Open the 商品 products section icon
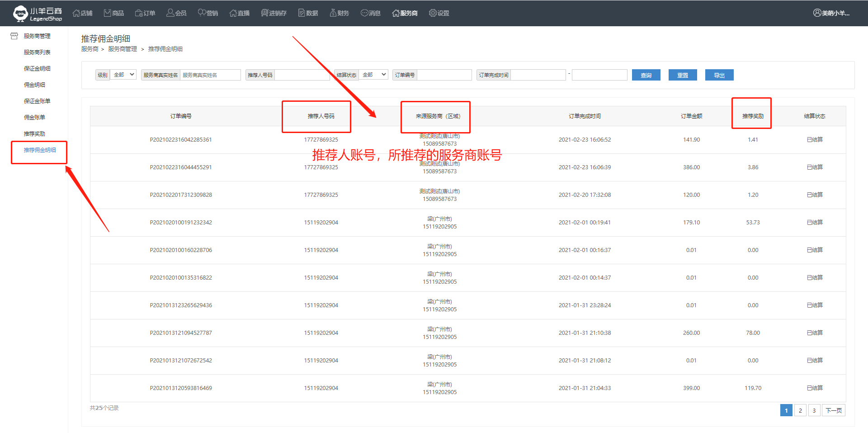 [x=108, y=13]
